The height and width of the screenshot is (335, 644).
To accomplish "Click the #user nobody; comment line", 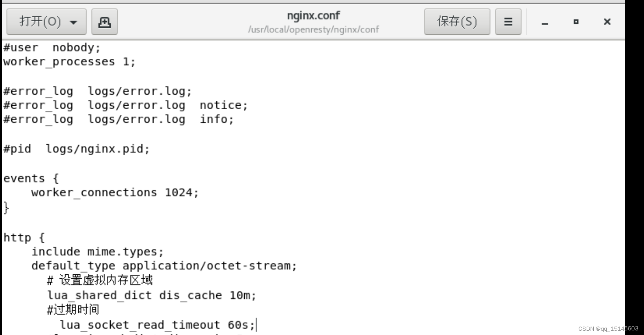I will [52, 47].
